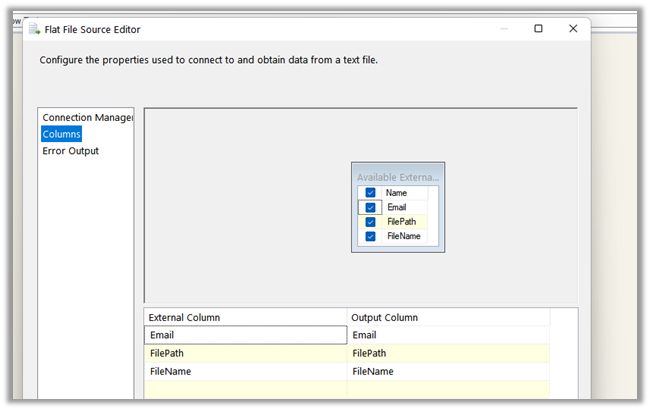This screenshot has height=410, width=650.
Task: Click the External Column header
Action: [x=245, y=317]
